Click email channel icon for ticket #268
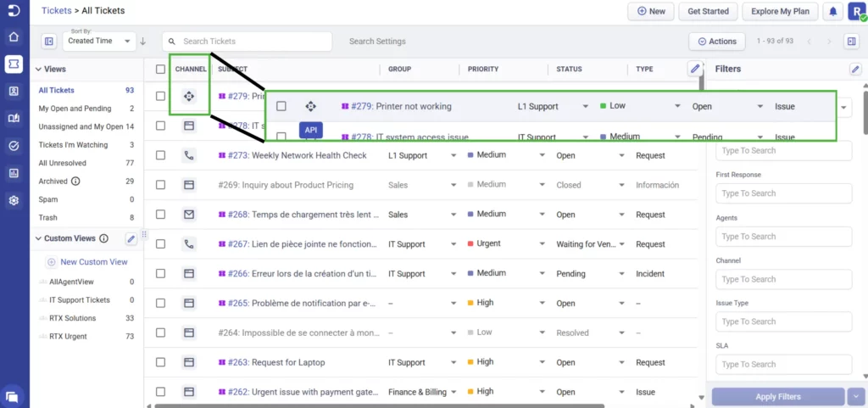 click(x=189, y=215)
